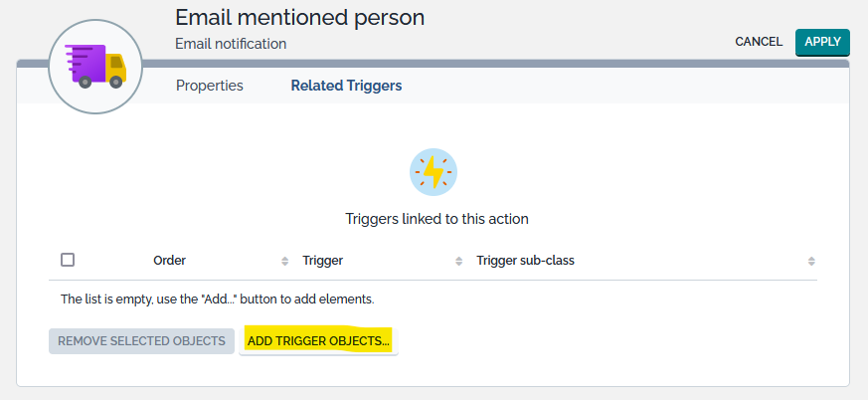This screenshot has width=868, height=400.
Task: Click the Order column header label
Action: 170,261
